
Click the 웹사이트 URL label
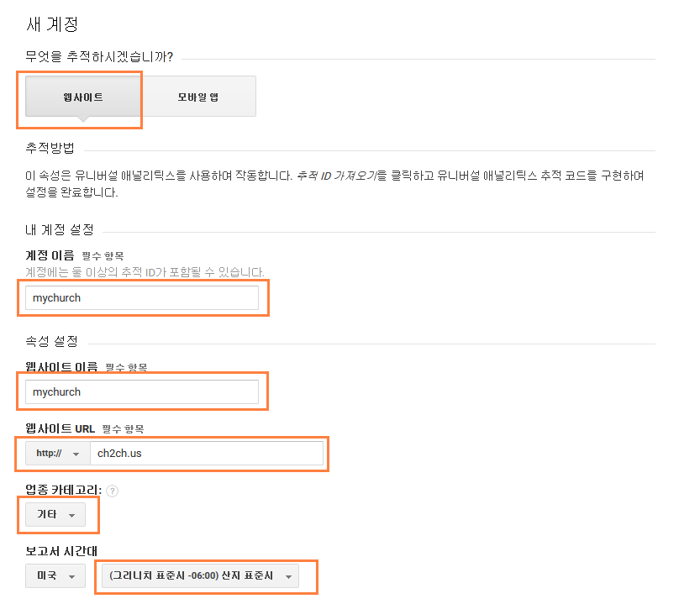tap(61, 428)
